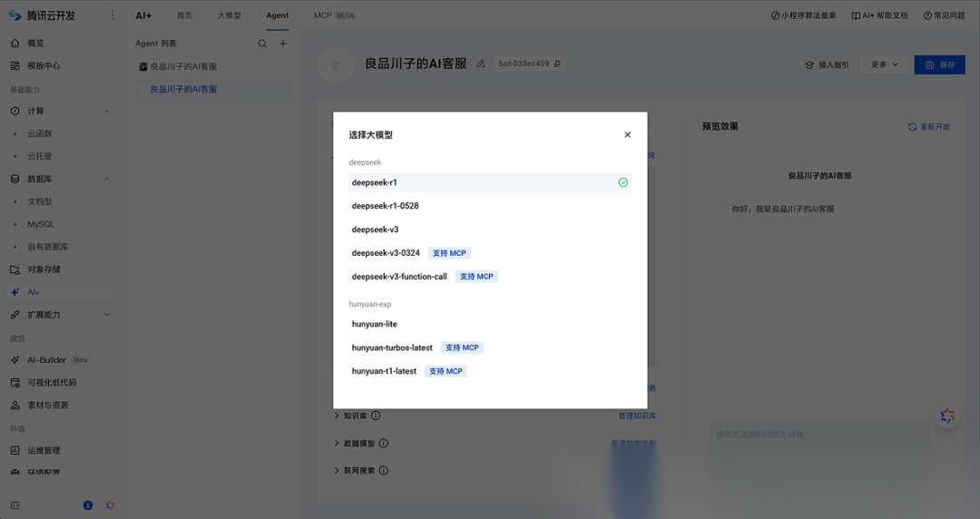Viewport: 980px width, 519px height.
Task: Click the 腾讯云开发 logo
Action: (x=42, y=15)
